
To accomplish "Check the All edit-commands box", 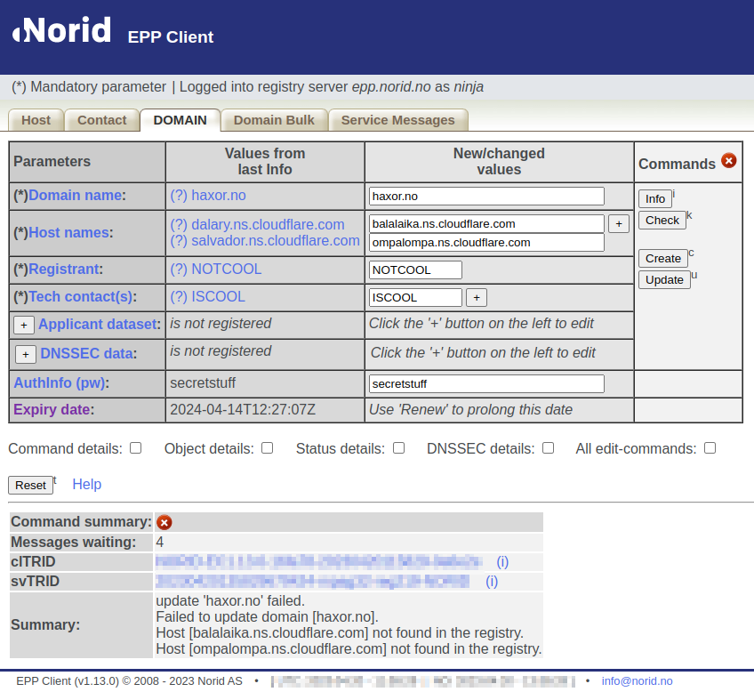I will click(x=710, y=448).
